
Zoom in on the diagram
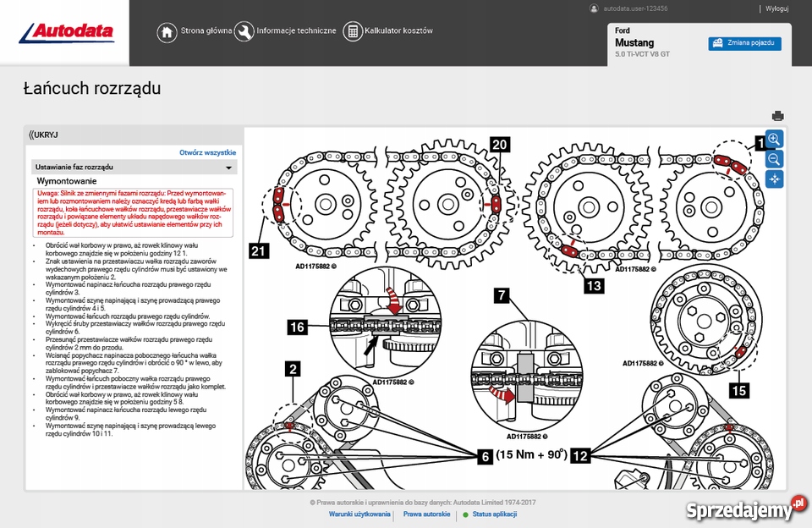coord(774,139)
